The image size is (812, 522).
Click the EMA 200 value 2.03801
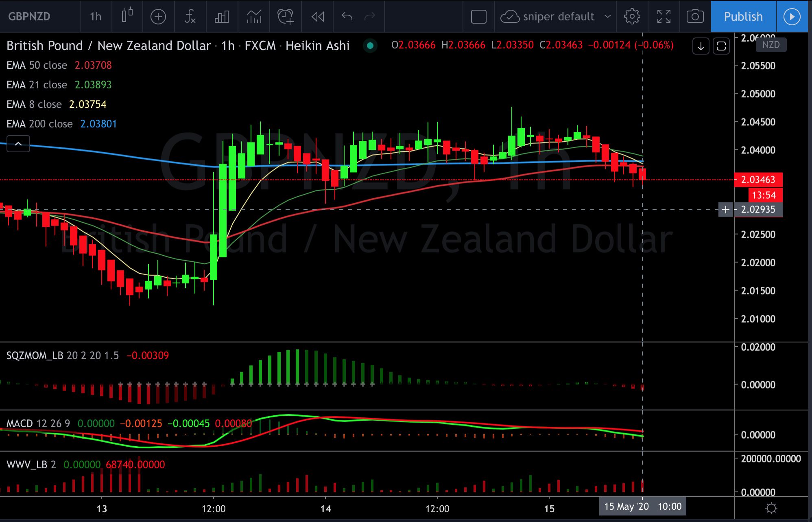pyautogui.click(x=98, y=124)
